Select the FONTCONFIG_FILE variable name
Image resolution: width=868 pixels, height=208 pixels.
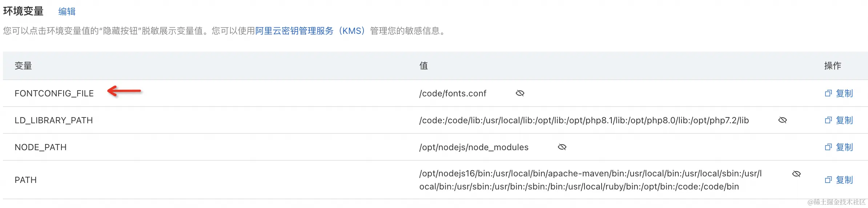54,93
